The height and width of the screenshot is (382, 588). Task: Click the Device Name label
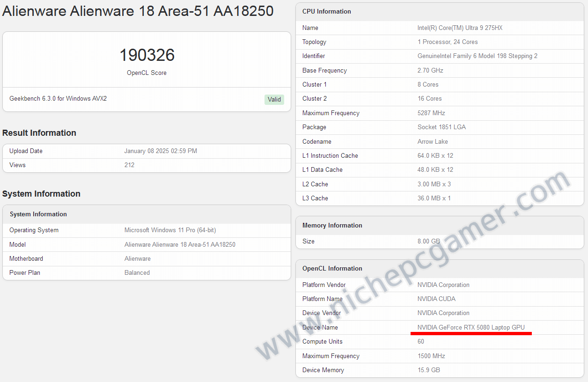point(320,328)
